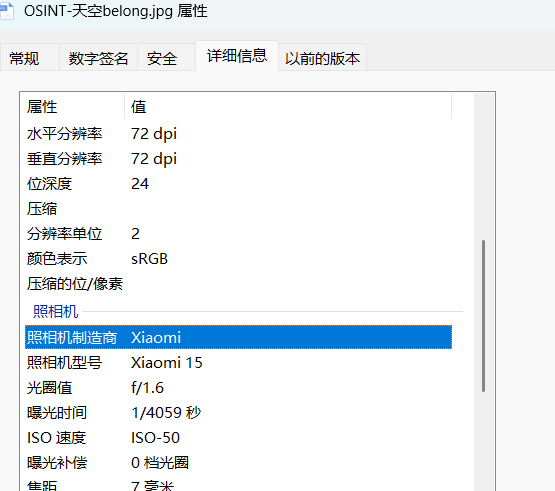Click the 值 column header

tap(288, 107)
